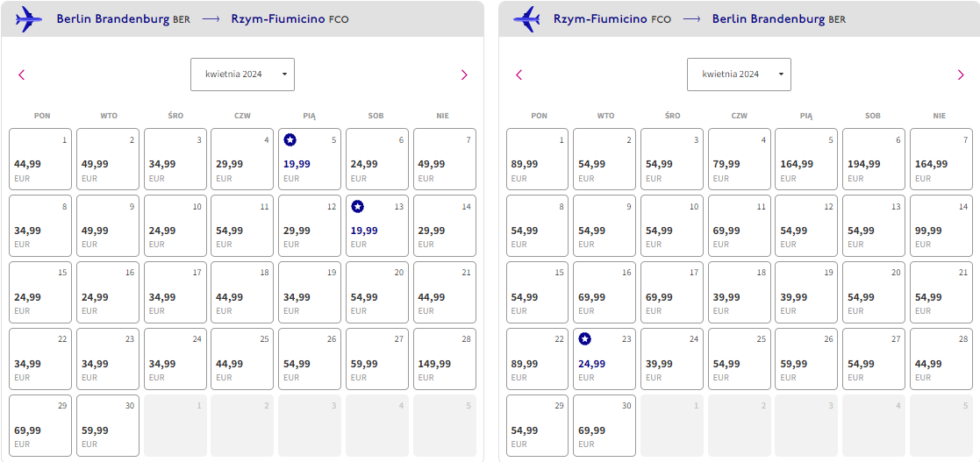The width and height of the screenshot is (980, 462).
Task: Select outbound April 4 fare 29,99 EUR
Action: [x=242, y=160]
